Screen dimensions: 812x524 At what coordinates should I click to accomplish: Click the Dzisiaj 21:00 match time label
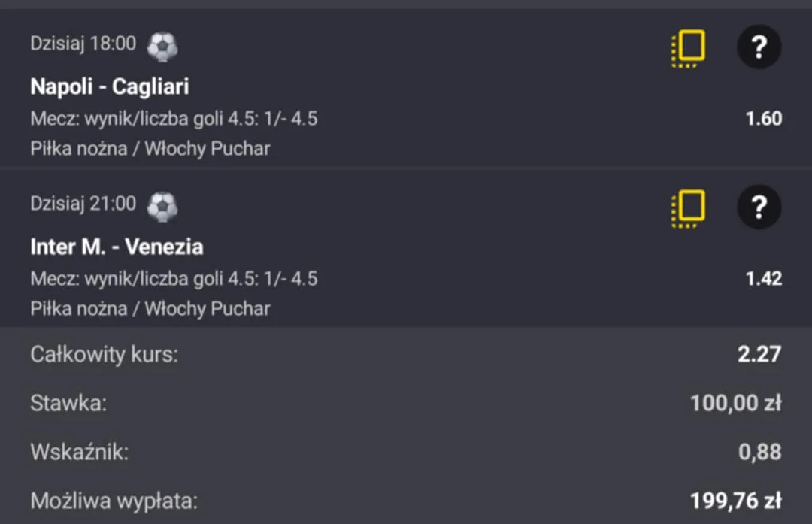click(83, 204)
